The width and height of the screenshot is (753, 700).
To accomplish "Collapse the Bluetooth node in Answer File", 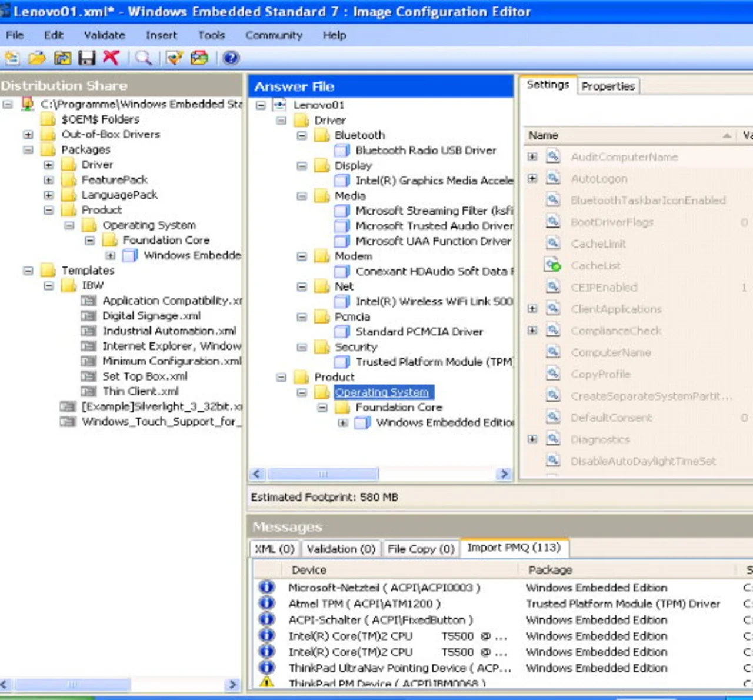I will [x=302, y=135].
